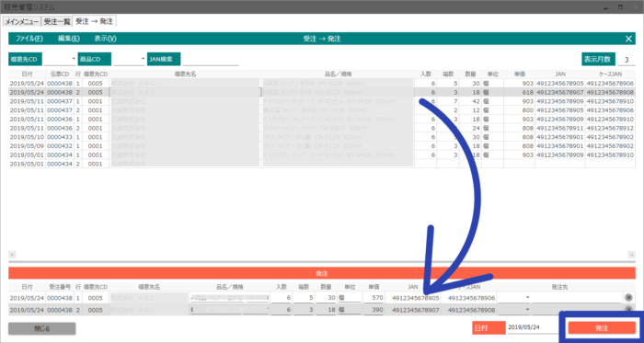Remove second 発注 row with its X icon

tap(628, 310)
